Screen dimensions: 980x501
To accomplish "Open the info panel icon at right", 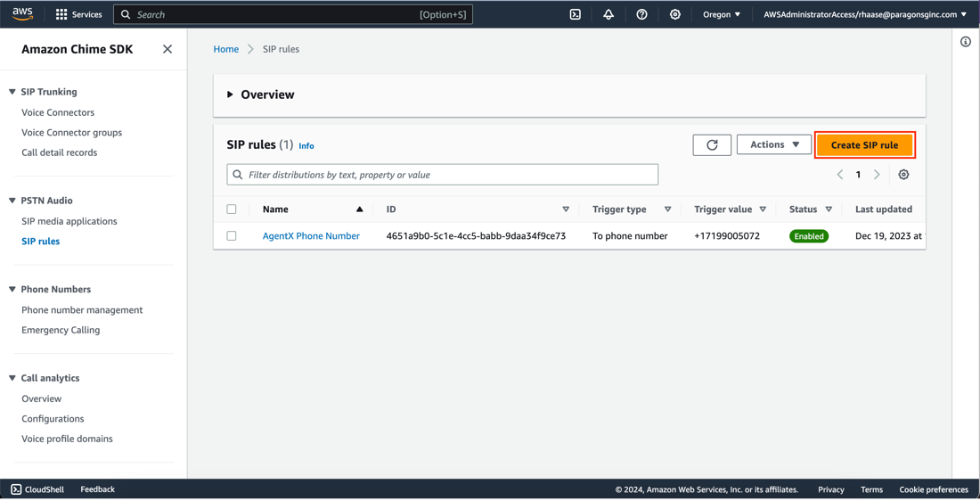I will (x=965, y=42).
